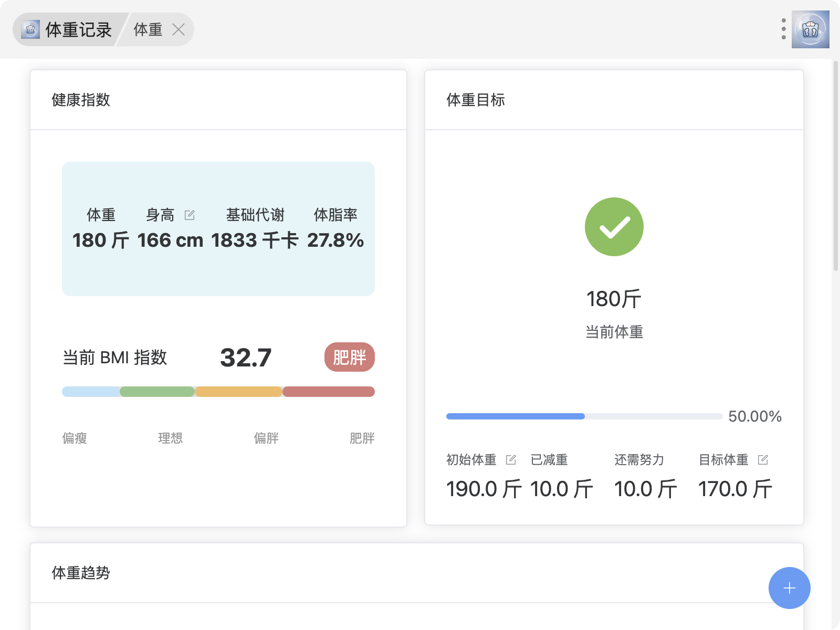Click the 1833 千卡 metabolism value
The width and height of the screenshot is (840, 630).
255,240
